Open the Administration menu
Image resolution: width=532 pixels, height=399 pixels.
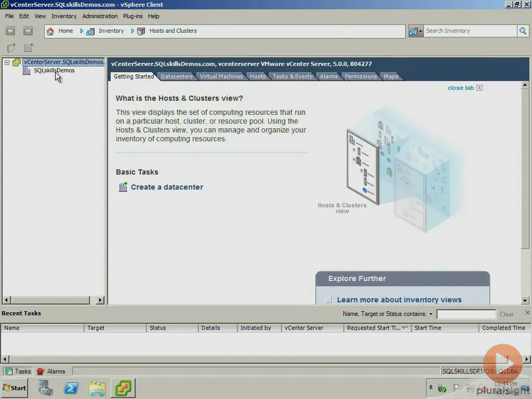(100, 16)
